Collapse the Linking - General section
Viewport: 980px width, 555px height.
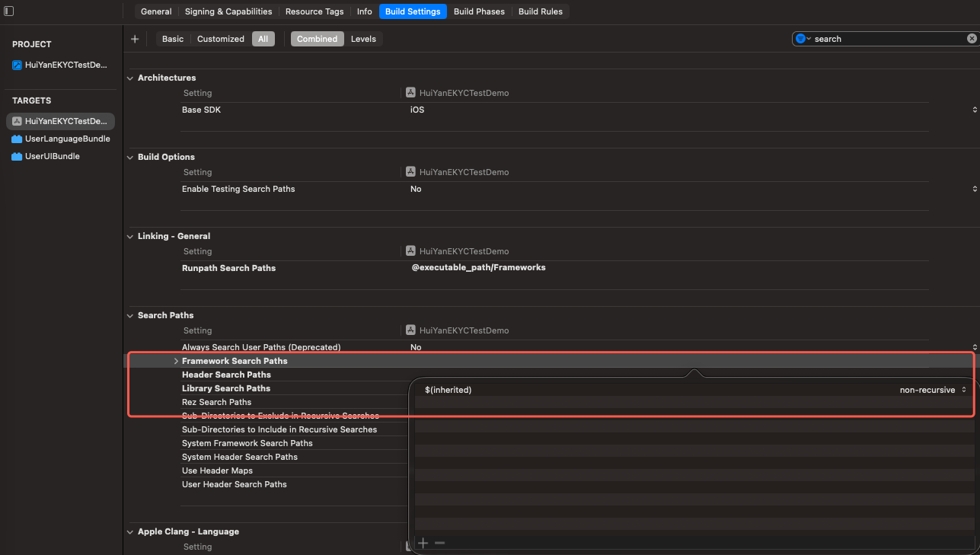(x=129, y=236)
